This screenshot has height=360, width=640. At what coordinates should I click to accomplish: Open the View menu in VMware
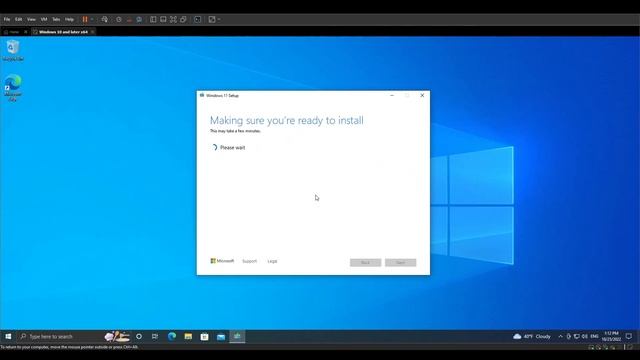pos(31,19)
